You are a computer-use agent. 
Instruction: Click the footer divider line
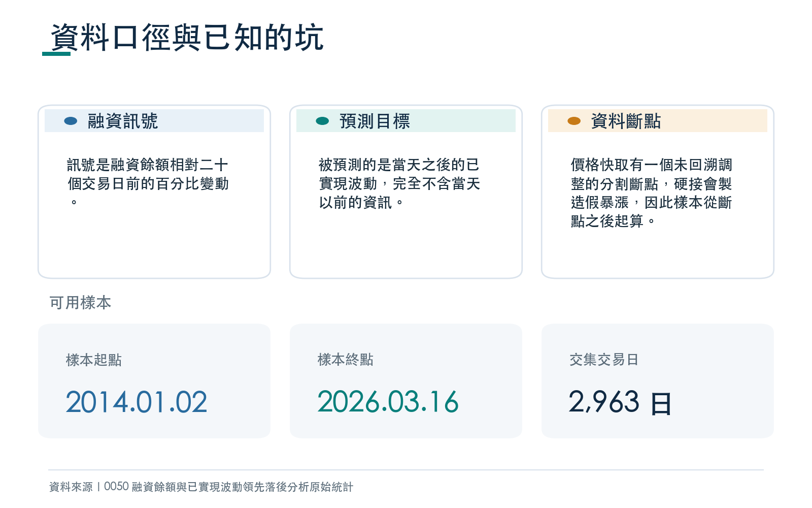(x=406, y=470)
